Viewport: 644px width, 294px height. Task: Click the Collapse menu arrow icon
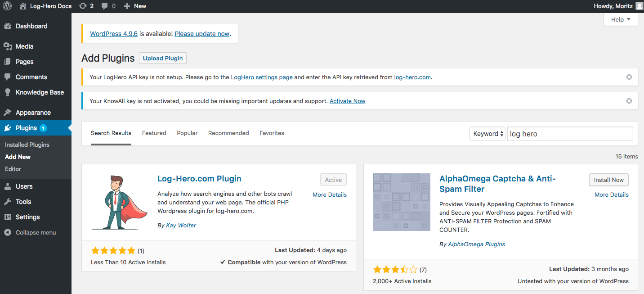click(x=8, y=233)
